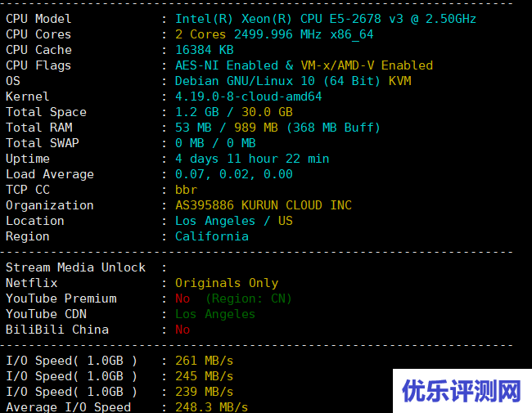Click the RAM value 53 MB / 989 MB
The width and height of the screenshot is (532, 413).
tap(226, 128)
